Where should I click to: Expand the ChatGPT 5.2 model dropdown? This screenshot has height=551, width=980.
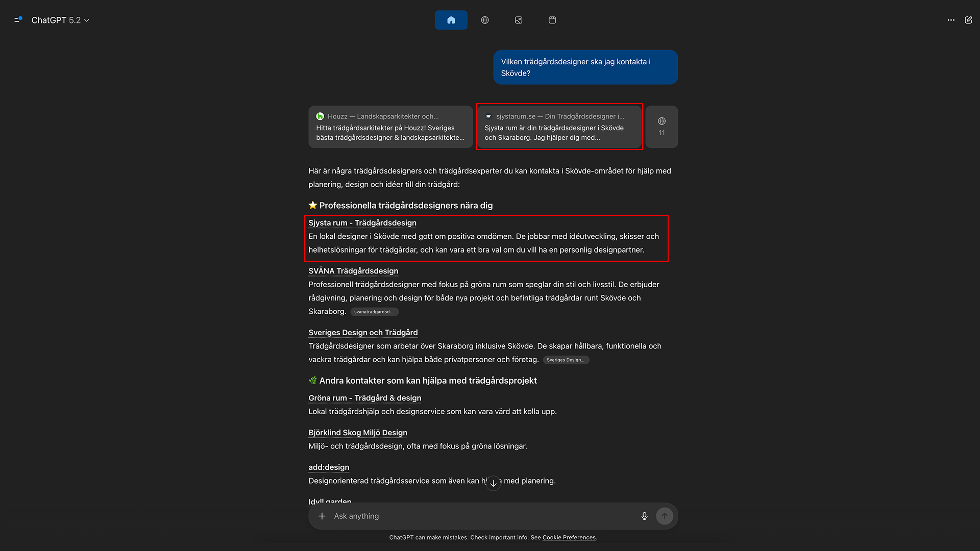pos(60,20)
